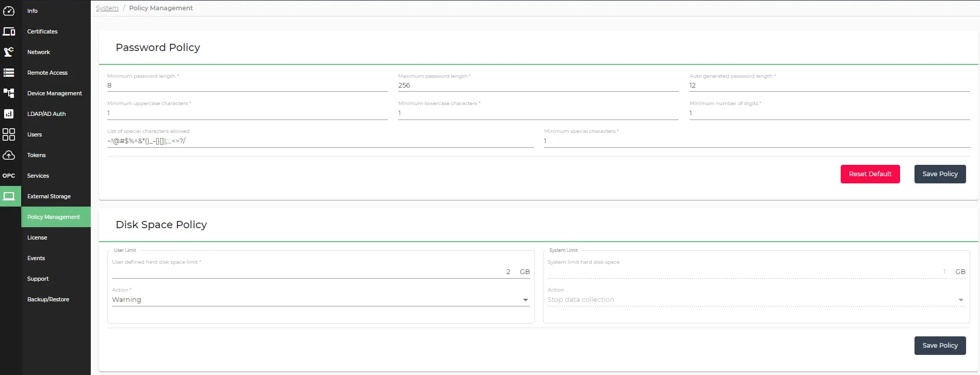Select Services in the menu
This screenshot has width=980, height=375.
pos(56,176)
